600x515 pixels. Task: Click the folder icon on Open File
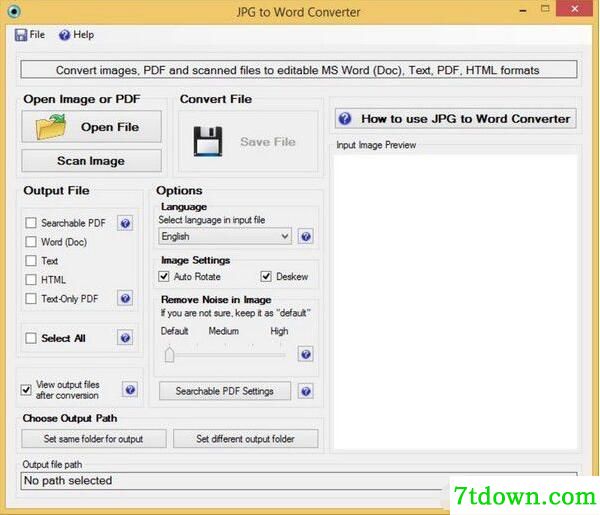click(x=51, y=127)
